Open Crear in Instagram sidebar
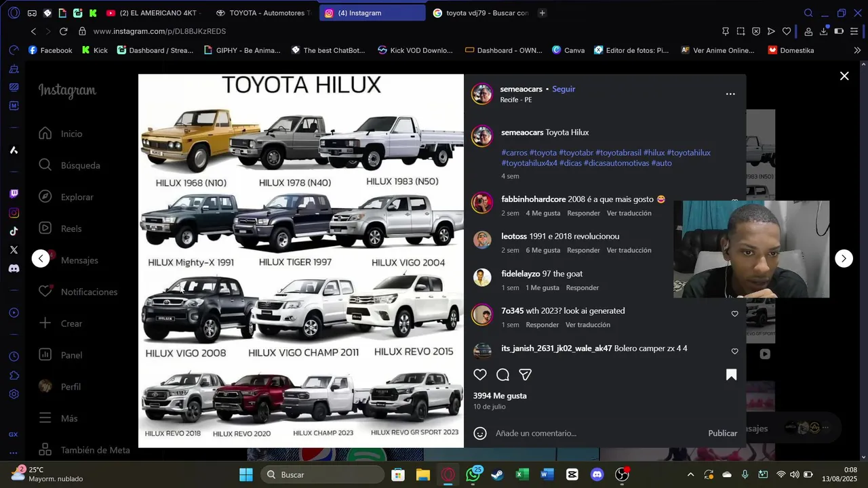This screenshot has width=868, height=488. [x=60, y=323]
